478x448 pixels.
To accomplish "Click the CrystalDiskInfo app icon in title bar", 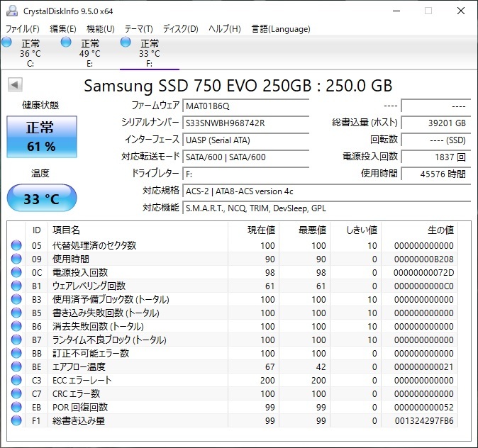I will 12,11.
